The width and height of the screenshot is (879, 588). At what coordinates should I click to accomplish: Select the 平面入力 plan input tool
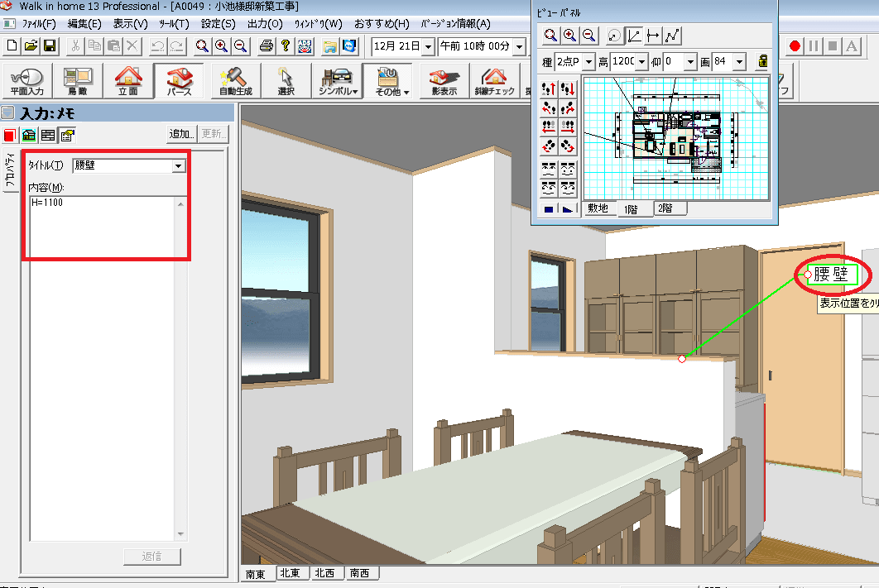click(x=26, y=81)
